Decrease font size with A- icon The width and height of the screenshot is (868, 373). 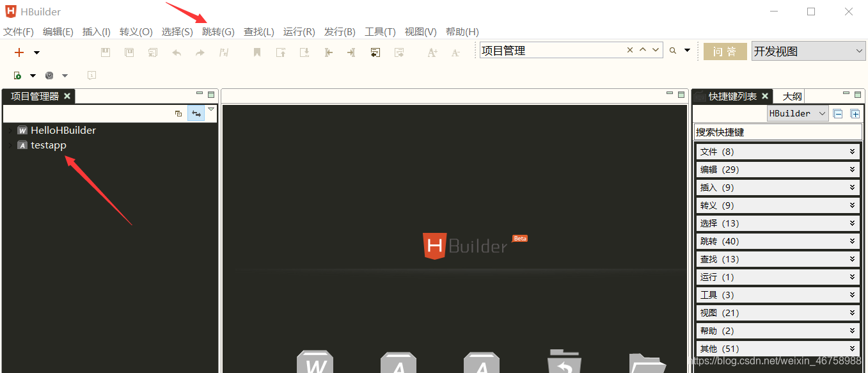[x=455, y=52]
